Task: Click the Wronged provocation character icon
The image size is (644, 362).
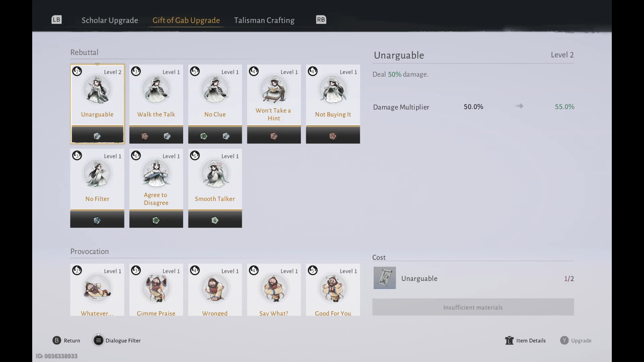Action: [215, 289]
